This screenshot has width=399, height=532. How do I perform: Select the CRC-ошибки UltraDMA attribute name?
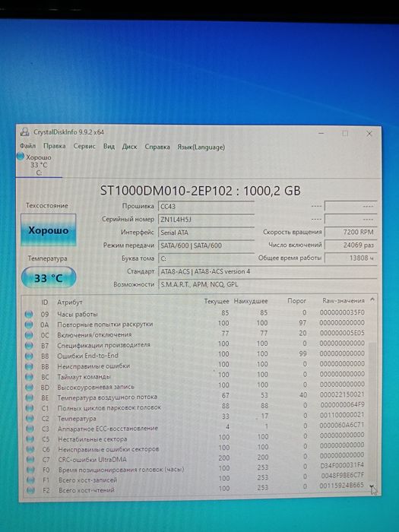click(x=92, y=460)
